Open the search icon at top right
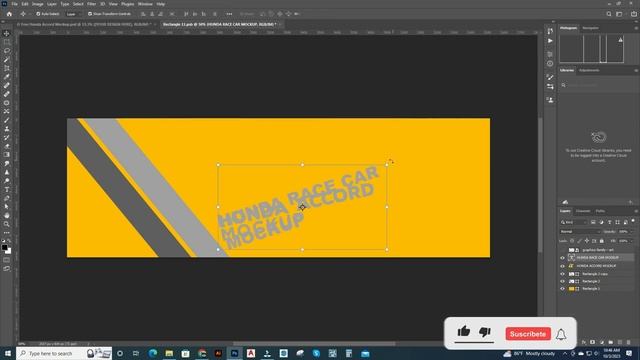The image size is (640, 360). (609, 14)
